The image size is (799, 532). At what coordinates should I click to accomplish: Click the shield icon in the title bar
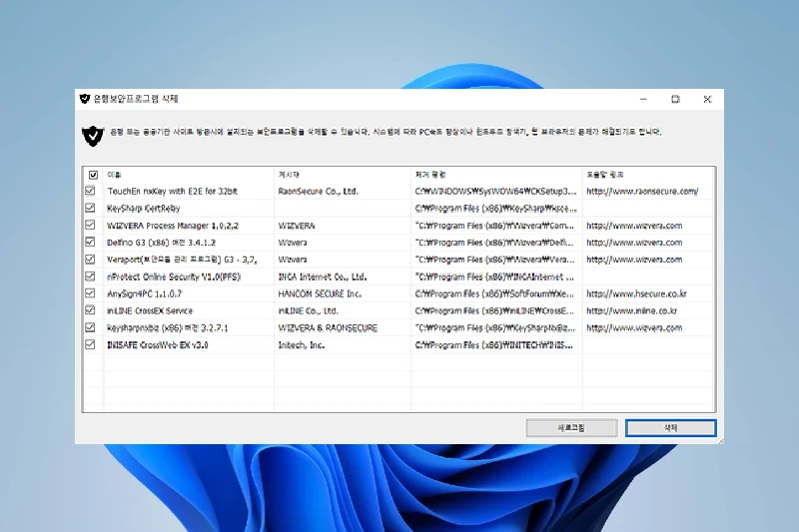[x=85, y=99]
